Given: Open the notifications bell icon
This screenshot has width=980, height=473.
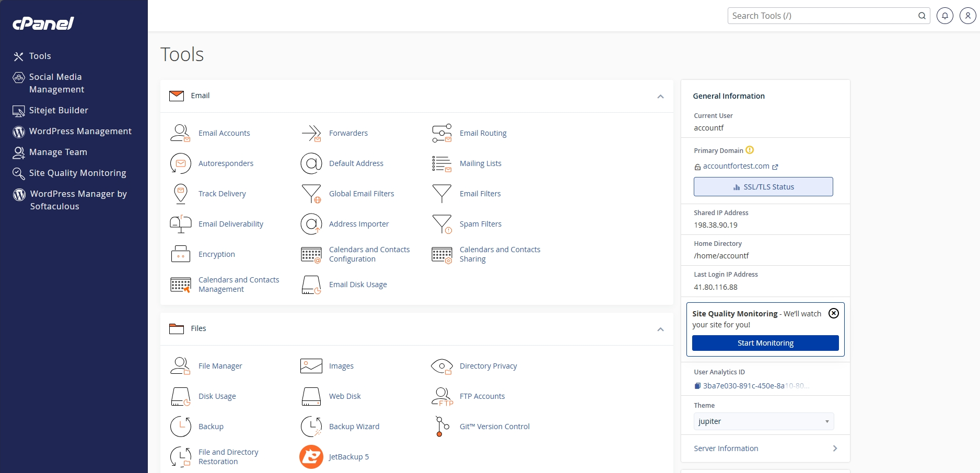Looking at the screenshot, I should click(945, 16).
